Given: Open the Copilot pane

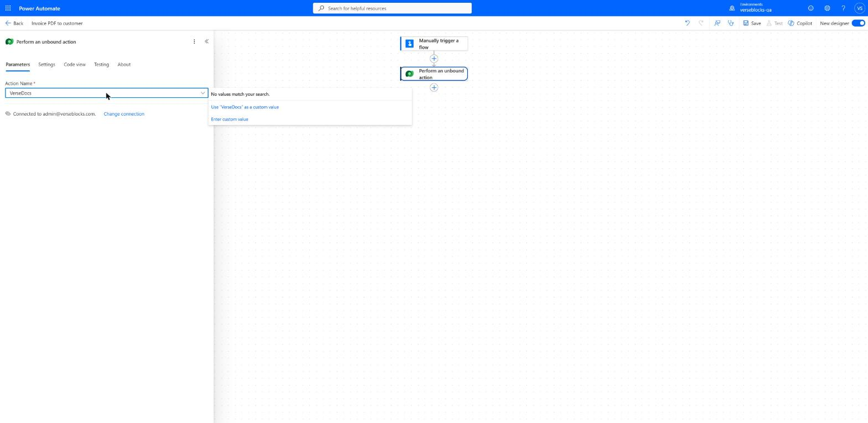Looking at the screenshot, I should [800, 23].
